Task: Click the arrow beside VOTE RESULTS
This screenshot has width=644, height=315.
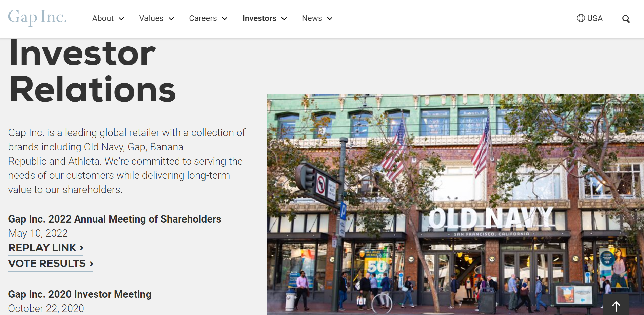Action: 91,264
